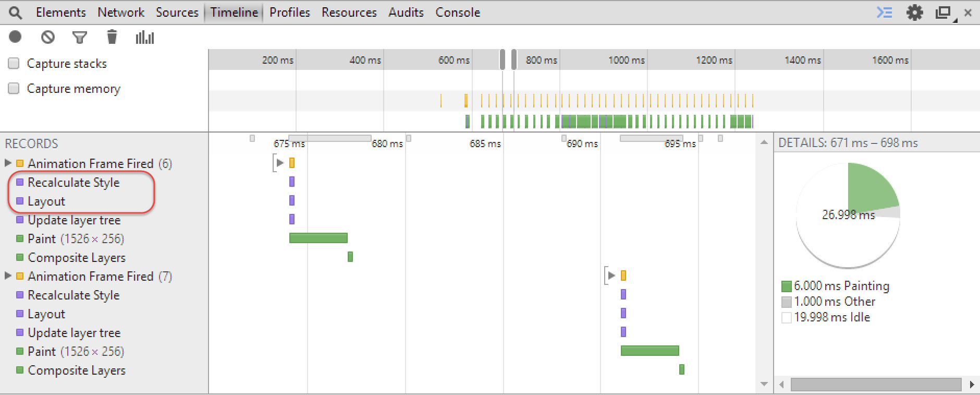
Task: Open the Elements tab
Action: tap(60, 13)
